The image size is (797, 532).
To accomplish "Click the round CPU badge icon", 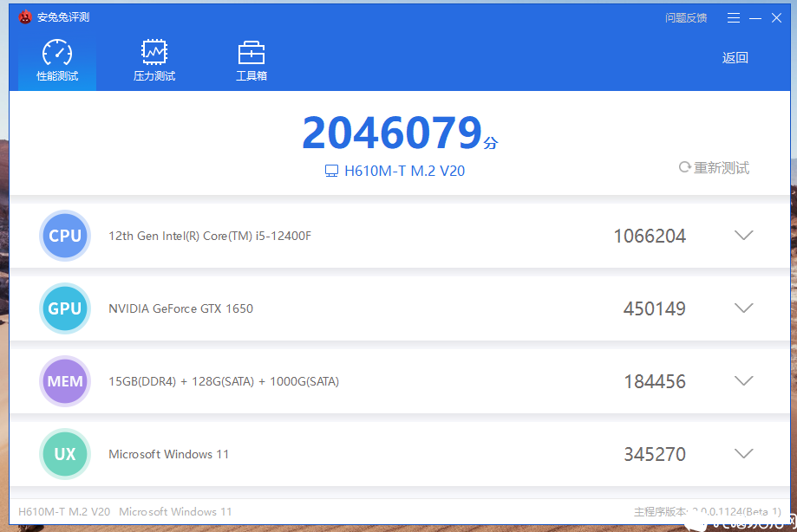I will [x=65, y=236].
